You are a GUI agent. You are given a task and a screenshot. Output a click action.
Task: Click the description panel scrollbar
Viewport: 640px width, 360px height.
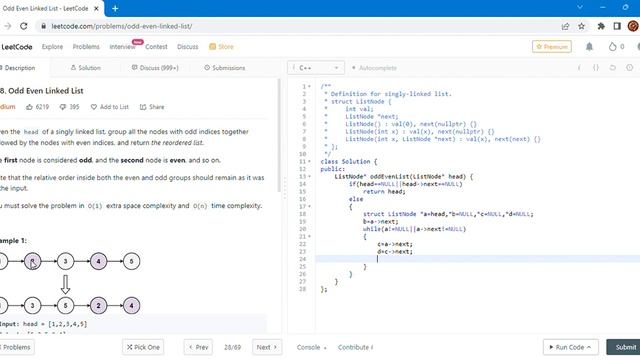tap(279, 135)
